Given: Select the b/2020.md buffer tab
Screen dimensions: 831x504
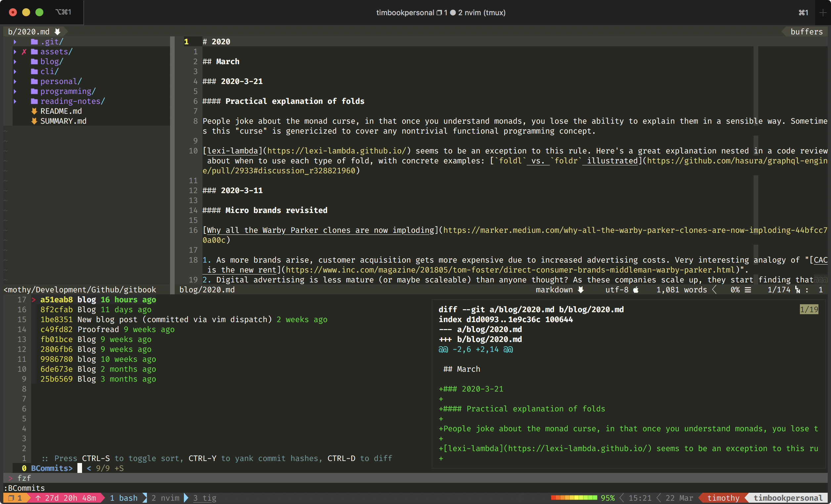Looking at the screenshot, I should [x=29, y=32].
